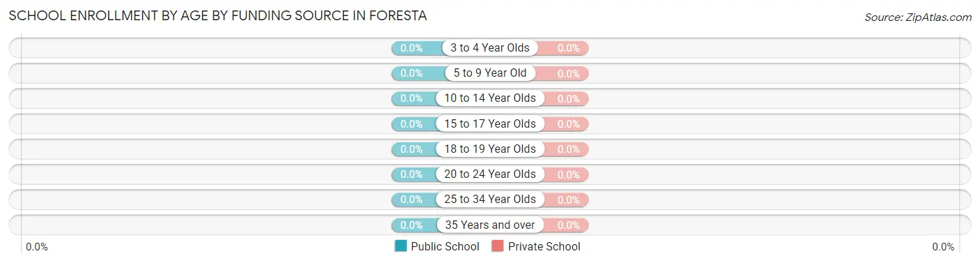The height and width of the screenshot is (263, 980).
Task: Select the 35 Years and over label
Action: click(x=490, y=225)
